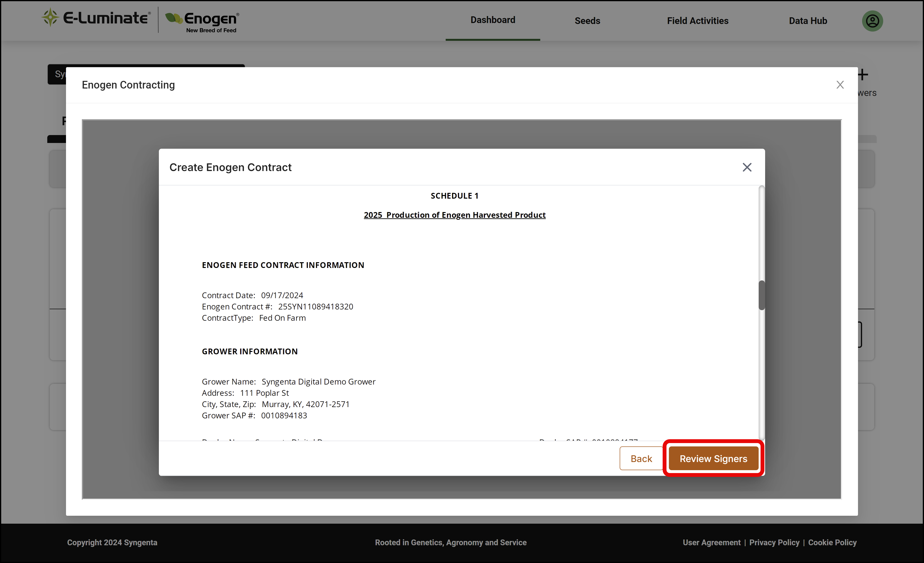
Task: Close the Enogen Contracting panel
Action: pos(840,85)
